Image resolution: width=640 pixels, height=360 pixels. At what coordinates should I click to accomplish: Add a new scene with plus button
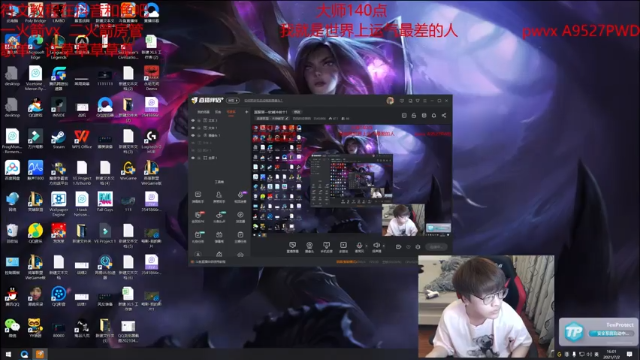(x=246, y=112)
